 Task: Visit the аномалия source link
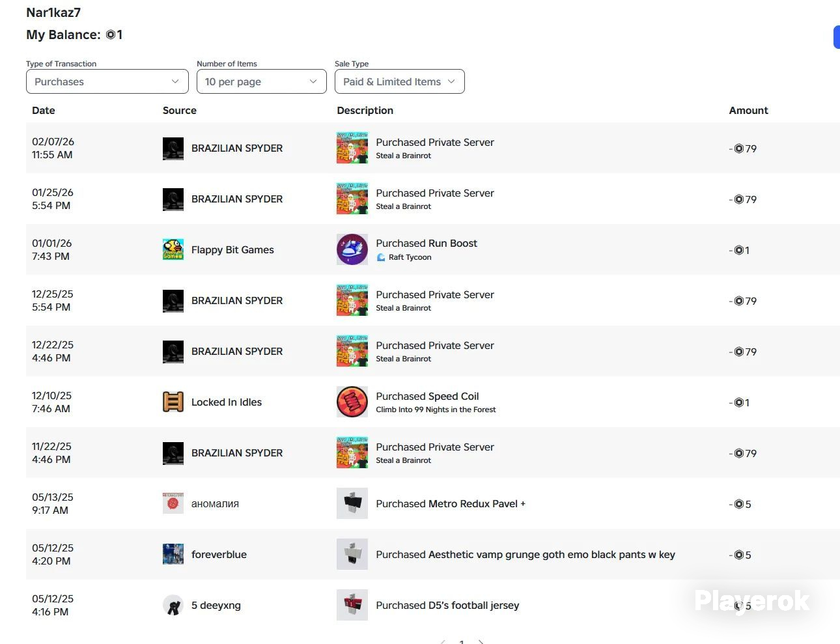click(x=215, y=504)
